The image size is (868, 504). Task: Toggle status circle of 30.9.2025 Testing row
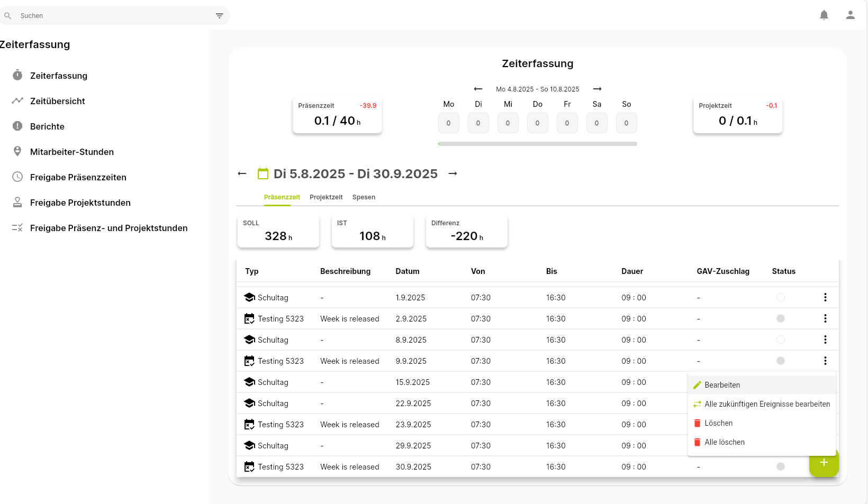coord(781,466)
